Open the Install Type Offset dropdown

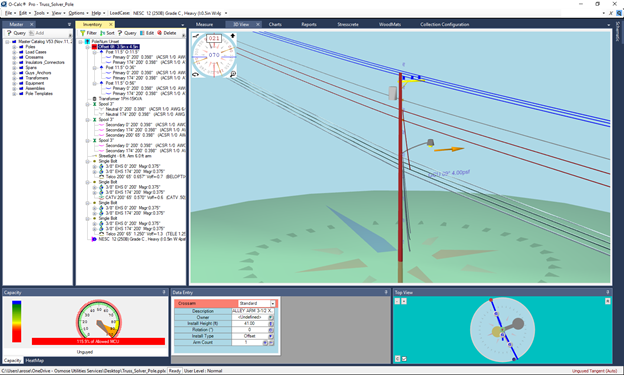[x=271, y=336]
